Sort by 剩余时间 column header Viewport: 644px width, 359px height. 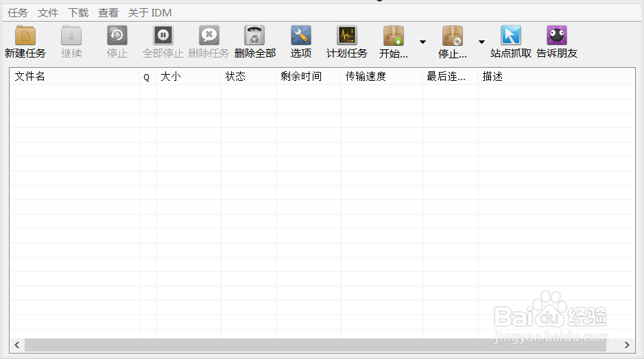pos(309,76)
